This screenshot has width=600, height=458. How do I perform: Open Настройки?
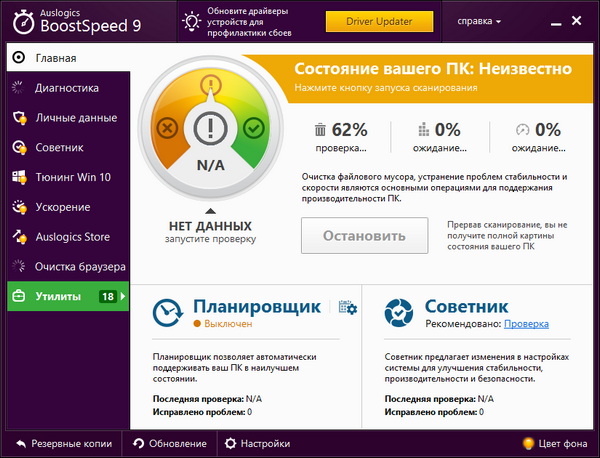[x=258, y=443]
